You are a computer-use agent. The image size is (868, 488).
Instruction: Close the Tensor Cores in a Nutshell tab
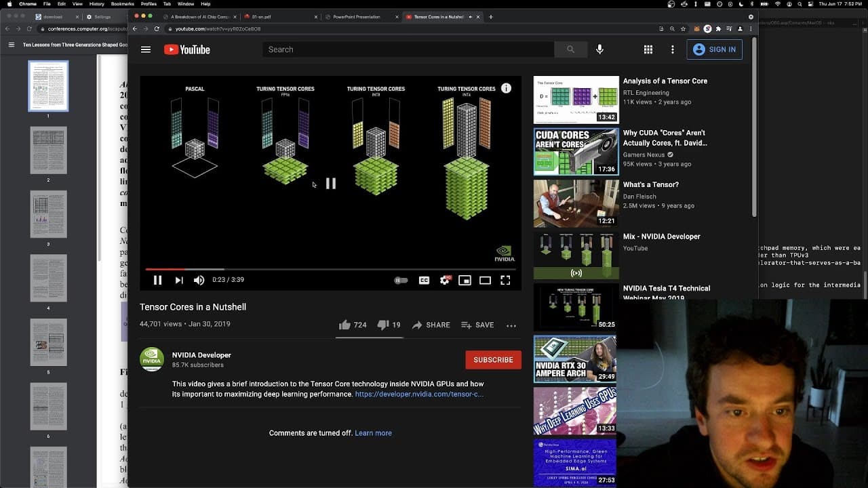click(x=479, y=17)
